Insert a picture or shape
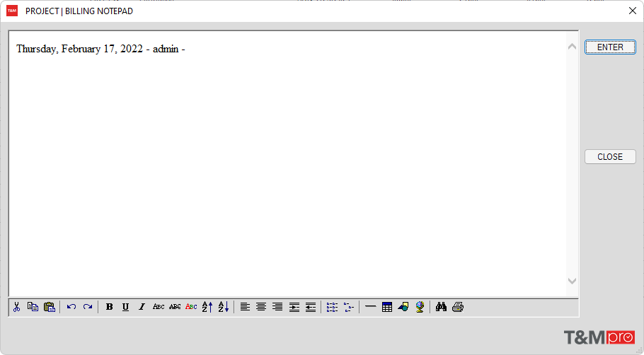 pos(403,307)
